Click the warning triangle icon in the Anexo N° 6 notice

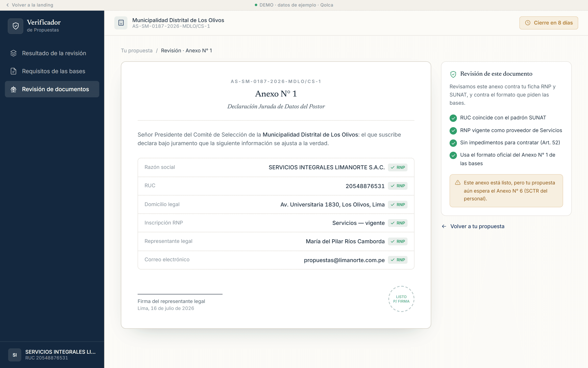(x=458, y=183)
